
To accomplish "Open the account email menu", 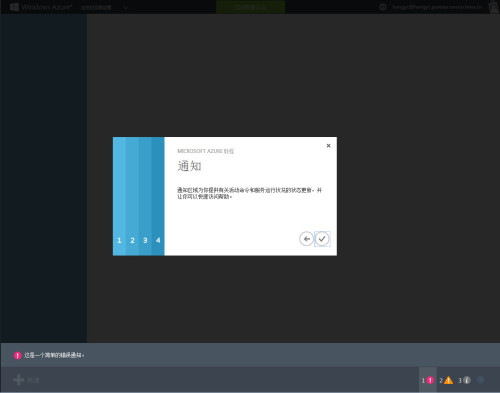I will [x=437, y=7].
